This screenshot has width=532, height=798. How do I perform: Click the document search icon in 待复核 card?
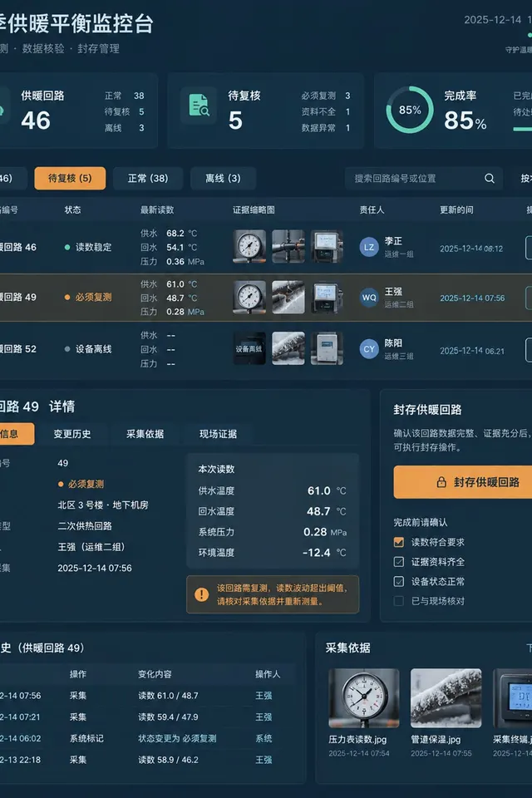[x=199, y=106]
